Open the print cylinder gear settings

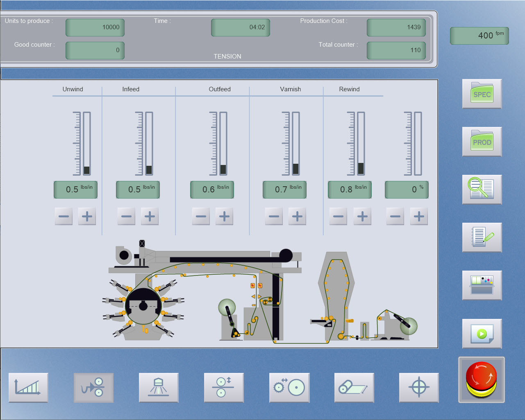[289, 387]
